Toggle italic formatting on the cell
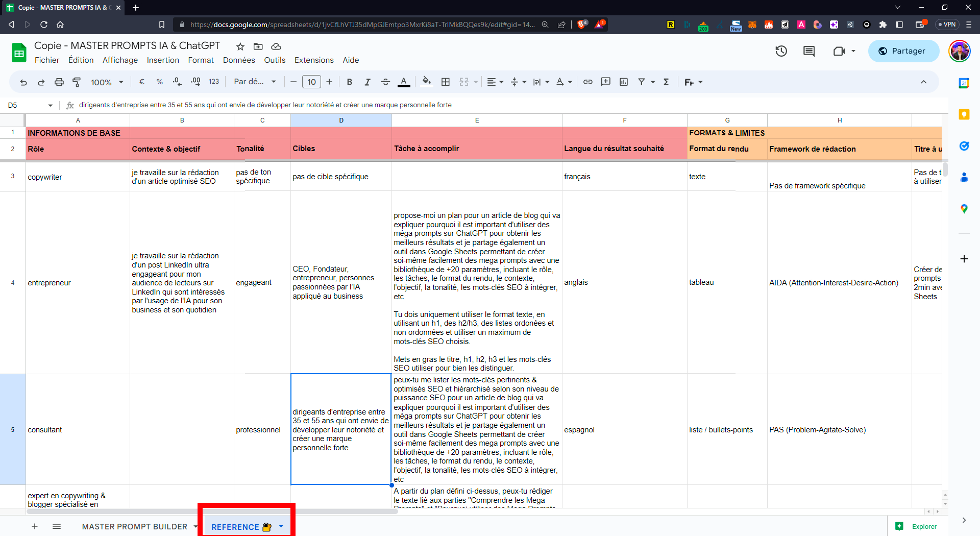The width and height of the screenshot is (980, 536). coord(367,82)
